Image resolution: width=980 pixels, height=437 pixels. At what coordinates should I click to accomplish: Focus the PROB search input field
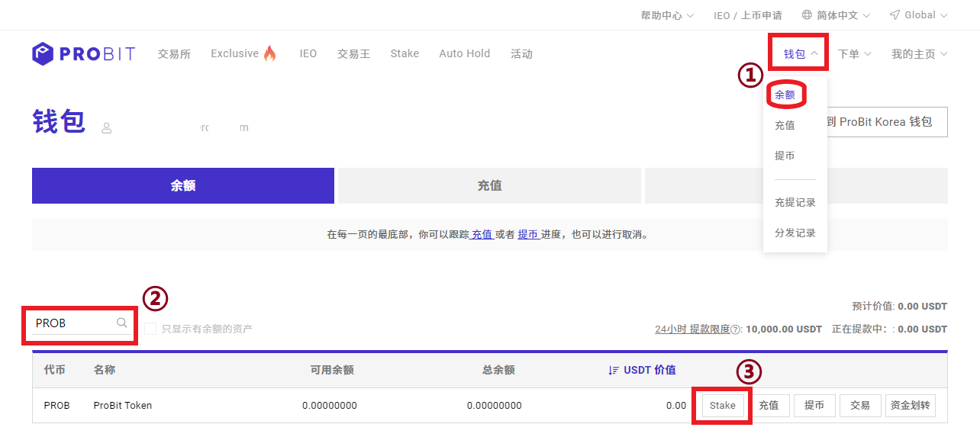coord(80,323)
